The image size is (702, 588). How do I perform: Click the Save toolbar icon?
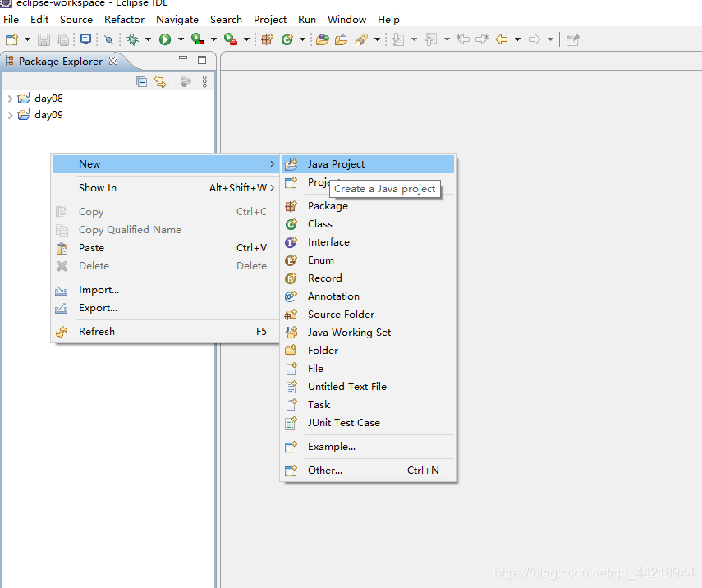(x=44, y=40)
